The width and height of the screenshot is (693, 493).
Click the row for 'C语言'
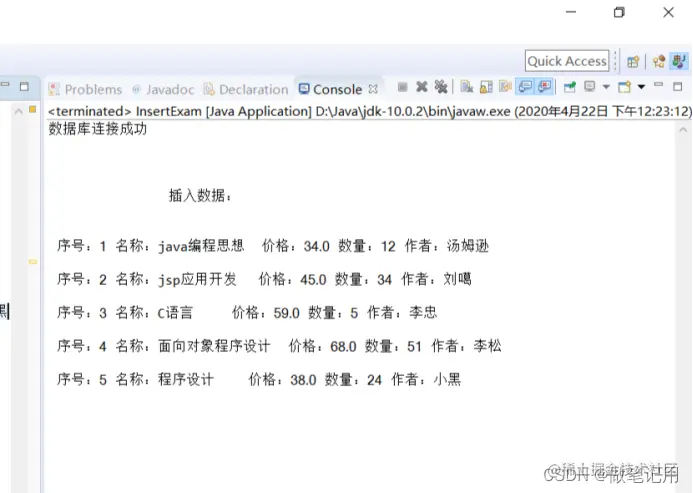pyautogui.click(x=247, y=313)
